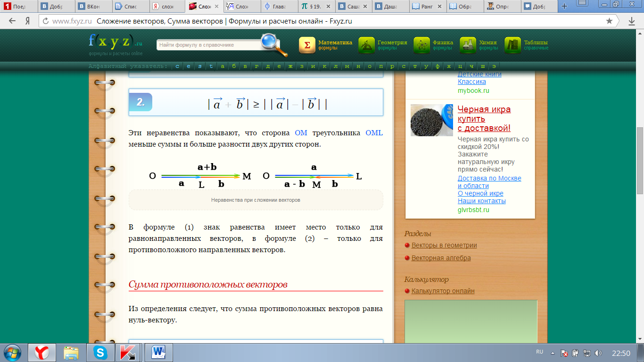Open a new tab with the plus button
This screenshot has height=362, width=644.
click(564, 6)
